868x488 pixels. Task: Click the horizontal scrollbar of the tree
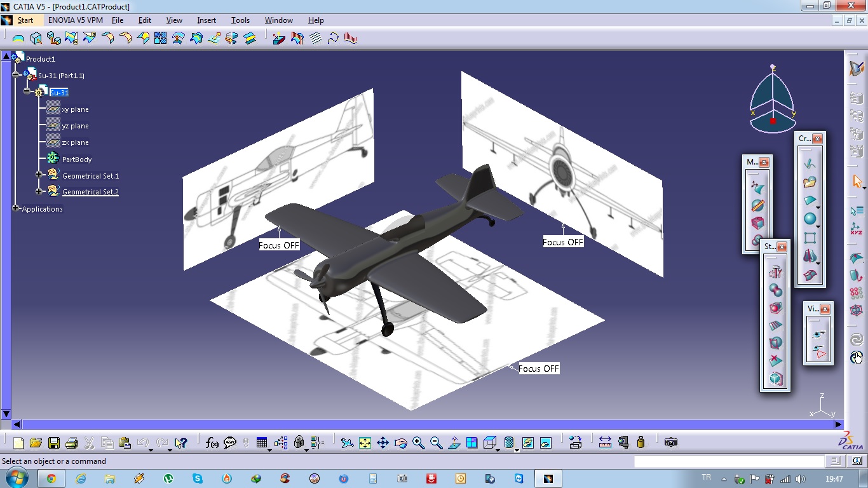(429, 424)
